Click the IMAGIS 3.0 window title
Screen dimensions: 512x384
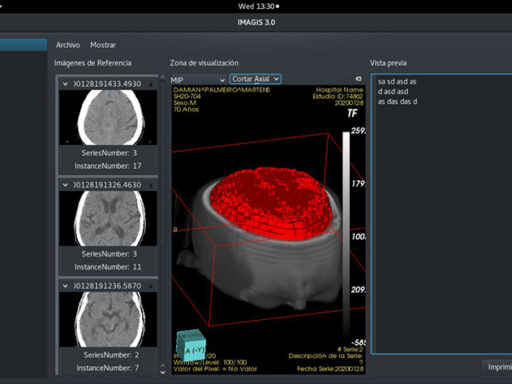pyautogui.click(x=256, y=22)
